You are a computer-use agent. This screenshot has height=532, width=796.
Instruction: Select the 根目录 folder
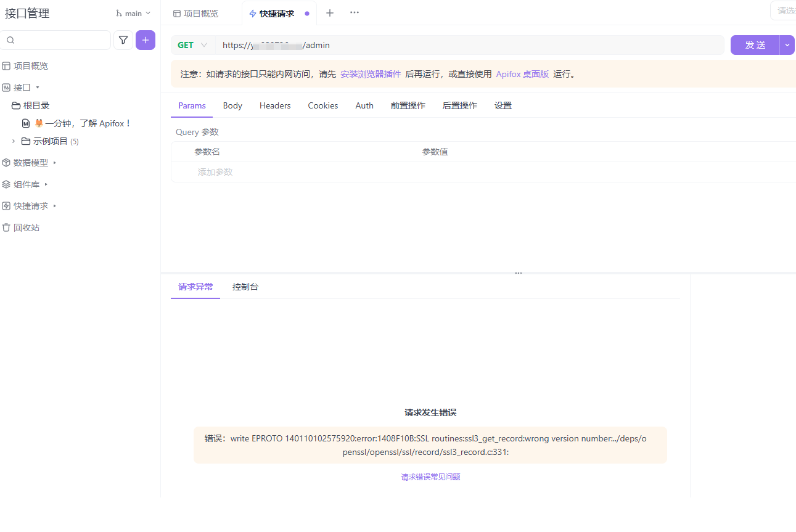(36, 105)
